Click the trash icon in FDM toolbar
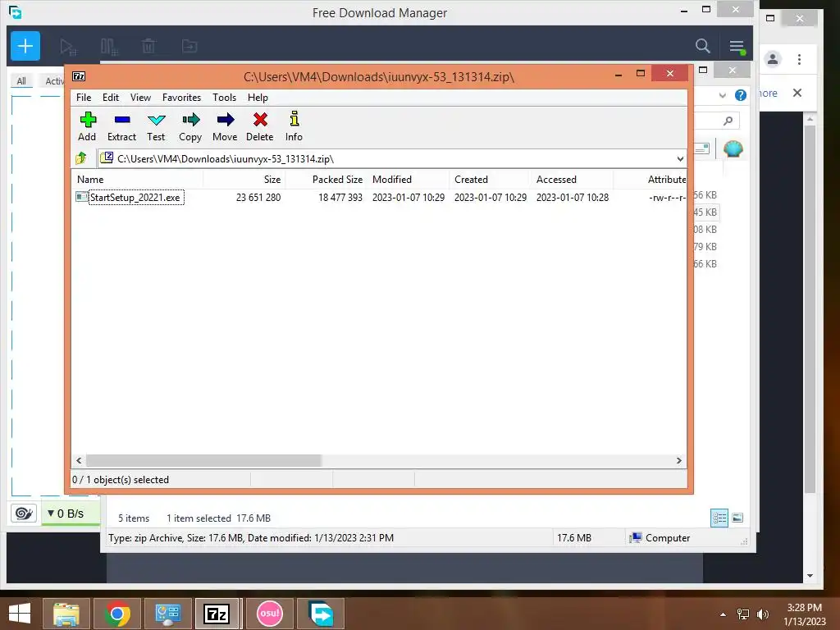This screenshot has width=840, height=630. [x=148, y=46]
